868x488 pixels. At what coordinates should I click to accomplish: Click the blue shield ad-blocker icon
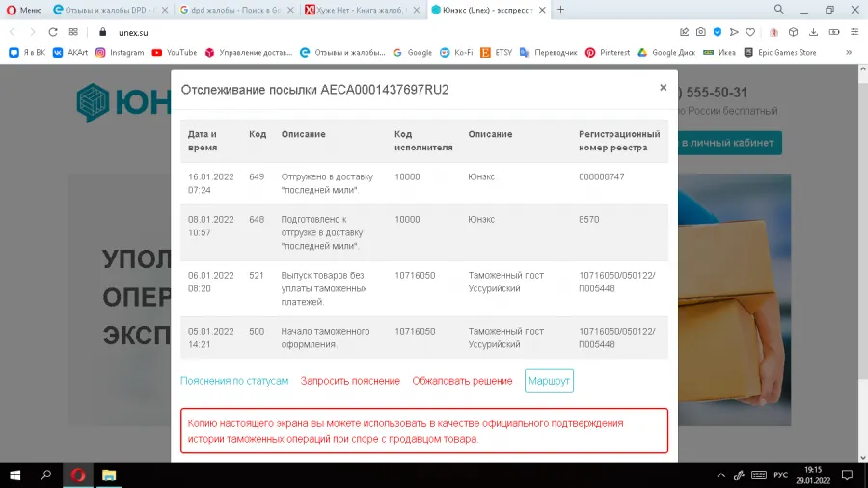(718, 32)
